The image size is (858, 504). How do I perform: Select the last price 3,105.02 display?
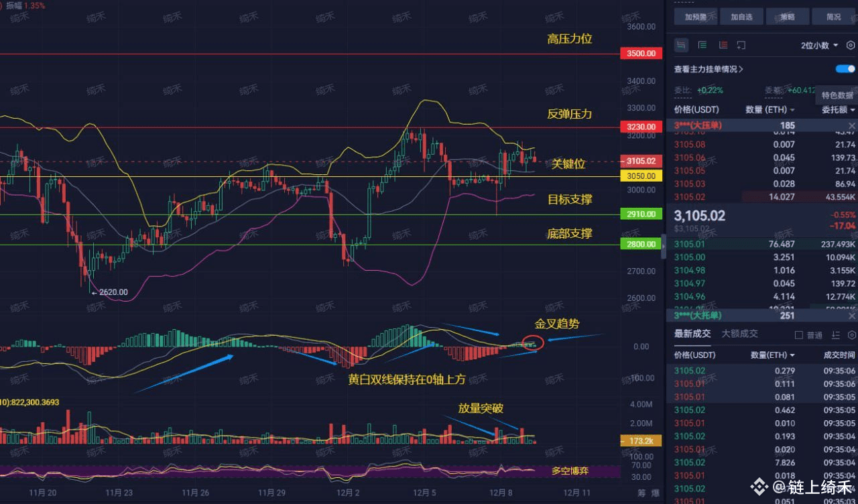pos(699,216)
